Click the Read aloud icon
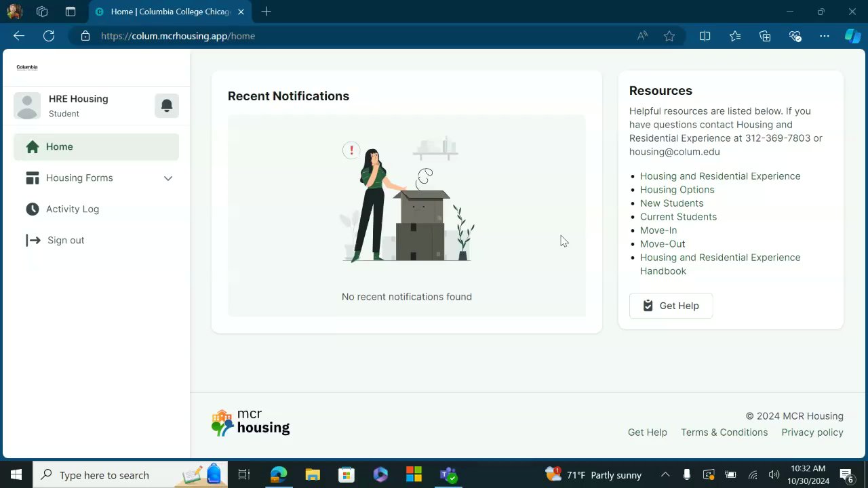868x488 pixels. 642,36
